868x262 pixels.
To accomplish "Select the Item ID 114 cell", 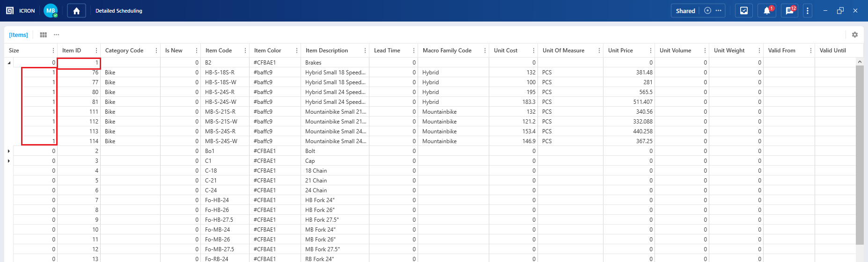I will [x=79, y=141].
